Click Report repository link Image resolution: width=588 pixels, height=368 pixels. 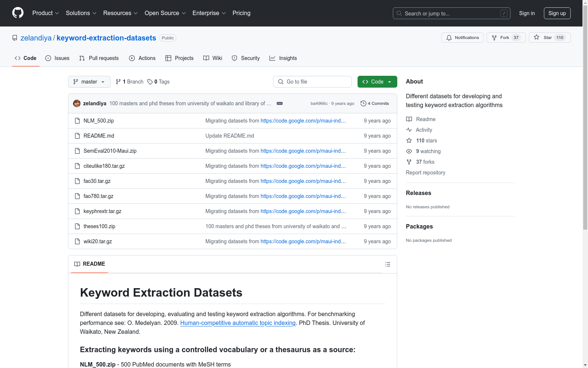[x=426, y=173]
